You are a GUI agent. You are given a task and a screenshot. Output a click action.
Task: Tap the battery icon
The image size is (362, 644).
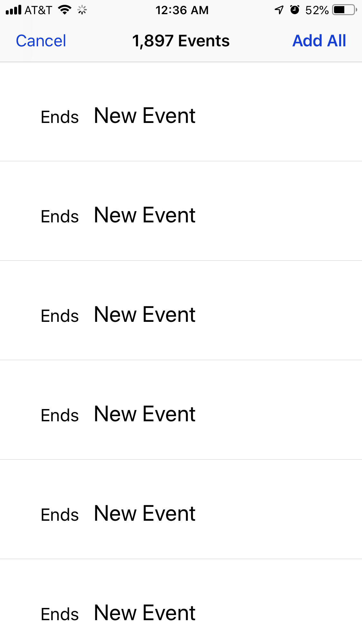coord(345,10)
